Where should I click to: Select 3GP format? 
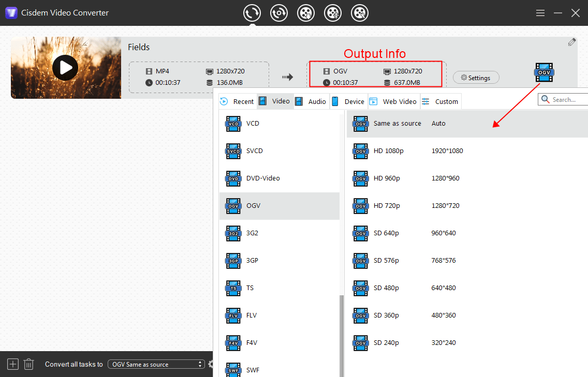tap(280, 261)
